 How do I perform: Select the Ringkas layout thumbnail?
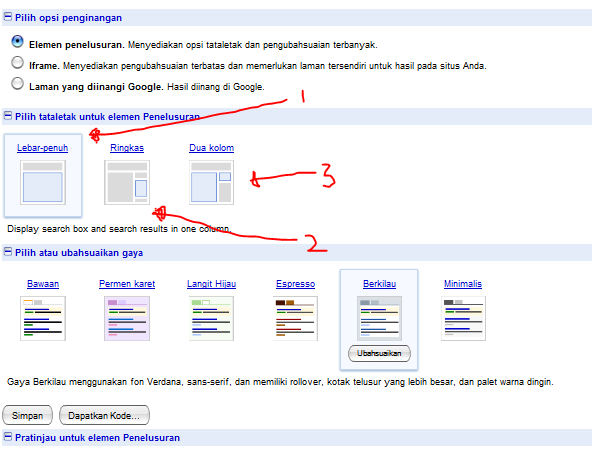pos(127,183)
